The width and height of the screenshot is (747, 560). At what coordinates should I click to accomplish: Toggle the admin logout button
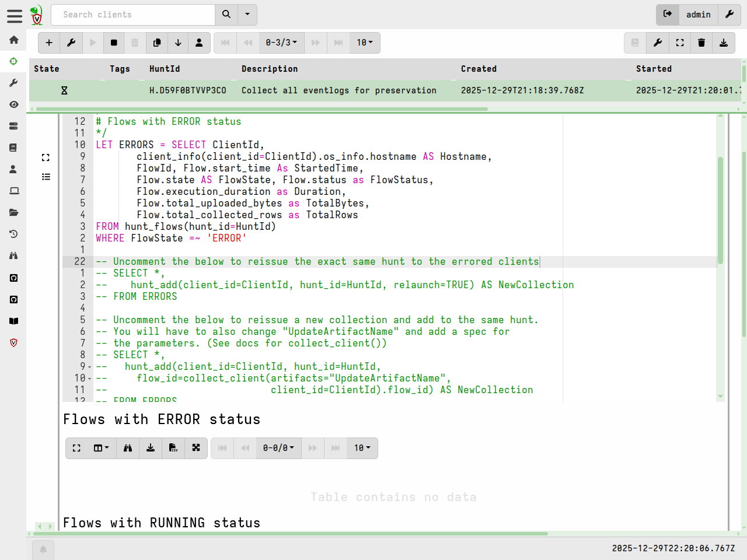tap(668, 15)
